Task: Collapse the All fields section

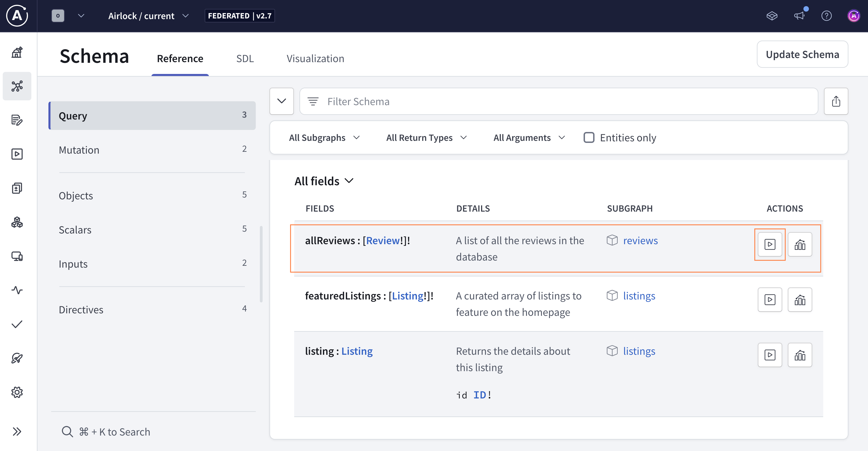Action: (349, 181)
